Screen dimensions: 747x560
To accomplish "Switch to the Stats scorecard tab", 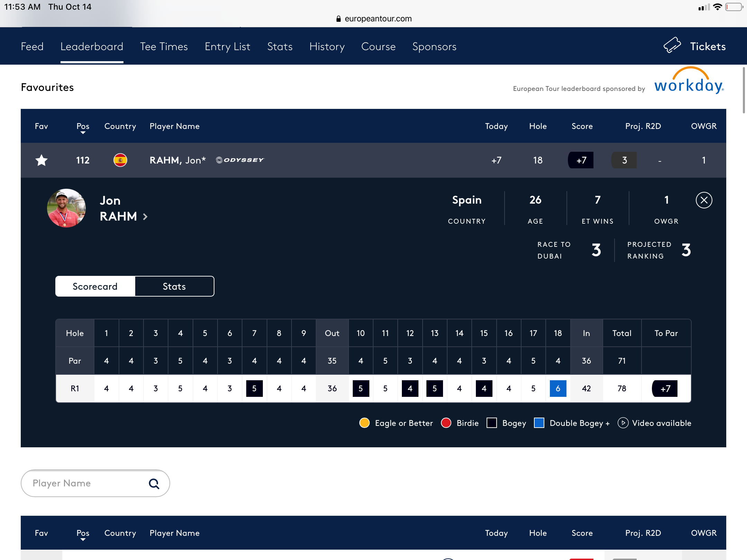I will 174,287.
